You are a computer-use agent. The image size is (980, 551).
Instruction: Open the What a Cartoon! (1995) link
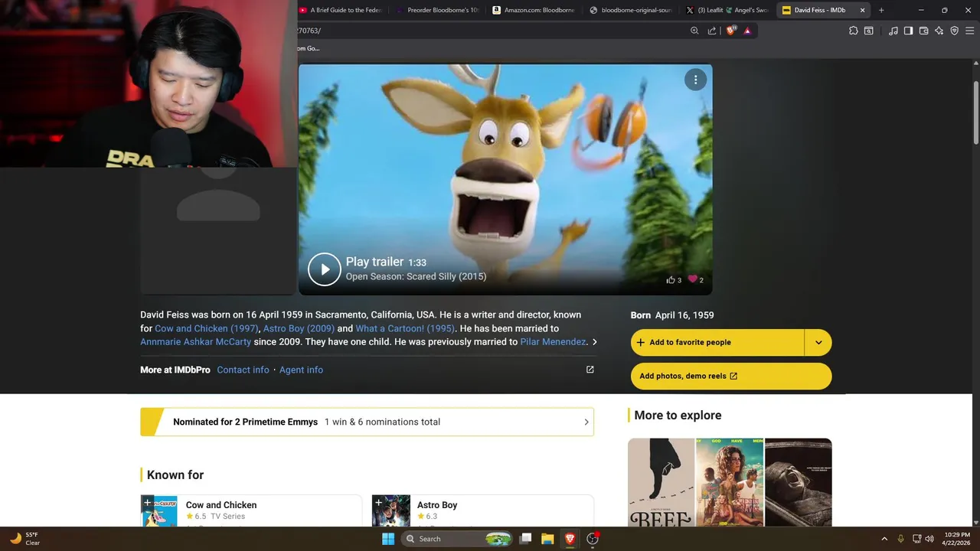tap(405, 328)
